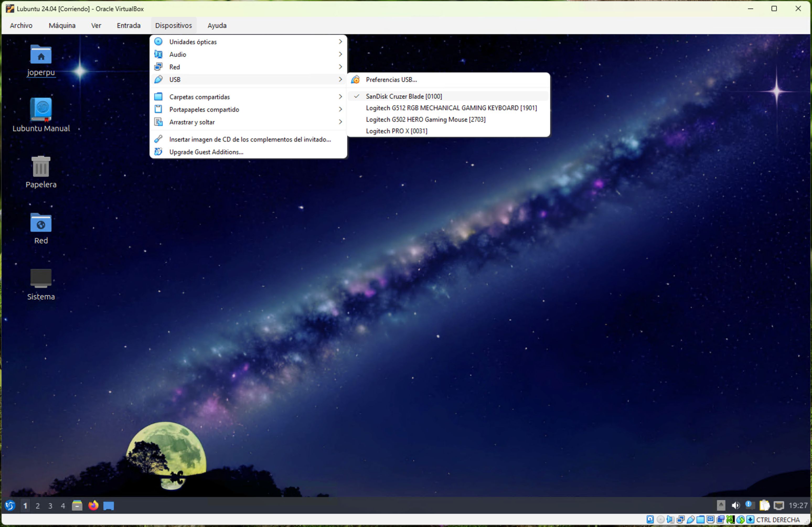
Task: Open joperpu home folder icon
Action: coord(41,60)
